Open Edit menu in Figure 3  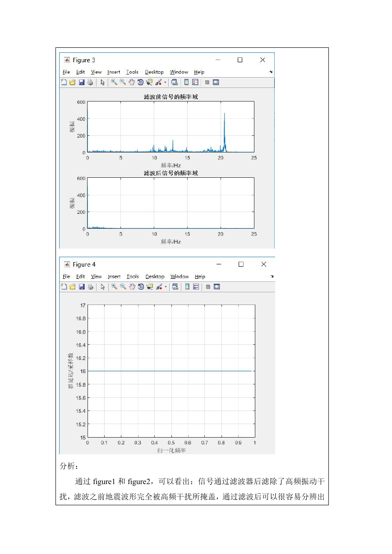coord(80,72)
